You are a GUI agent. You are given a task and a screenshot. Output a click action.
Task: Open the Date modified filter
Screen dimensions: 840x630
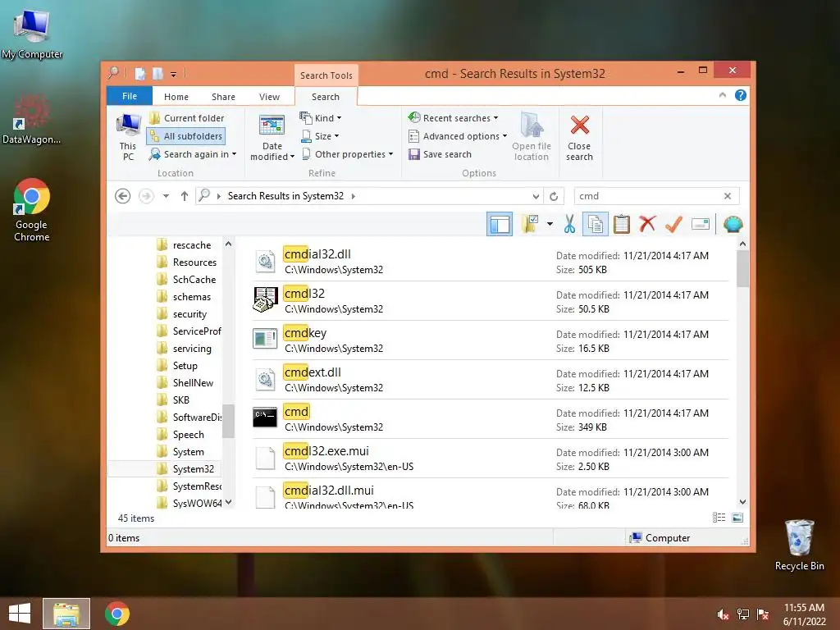(272, 137)
